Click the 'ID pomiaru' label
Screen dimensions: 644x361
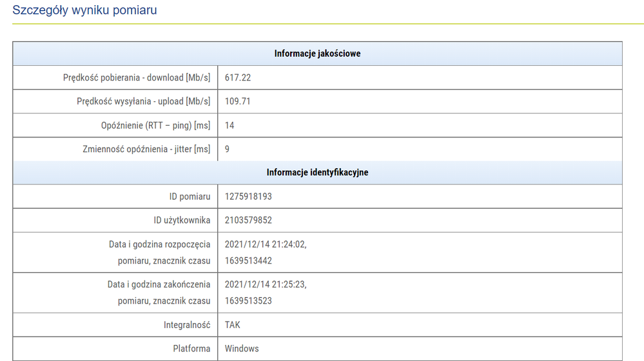tap(190, 197)
